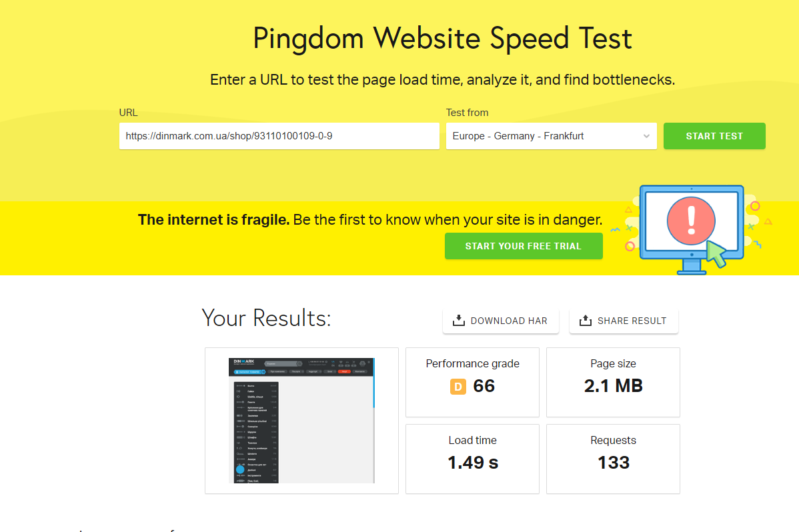Click the share upload icon beside Share Result

tap(585, 321)
